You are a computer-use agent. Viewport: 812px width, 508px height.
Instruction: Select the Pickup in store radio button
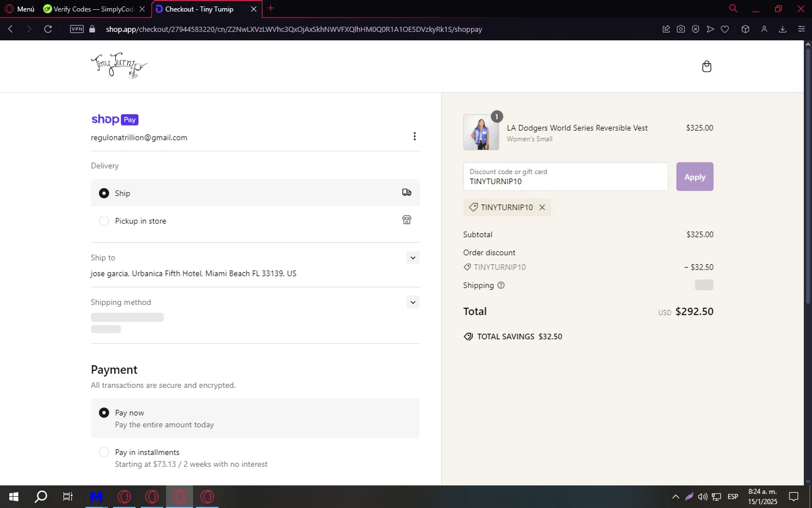(104, 221)
